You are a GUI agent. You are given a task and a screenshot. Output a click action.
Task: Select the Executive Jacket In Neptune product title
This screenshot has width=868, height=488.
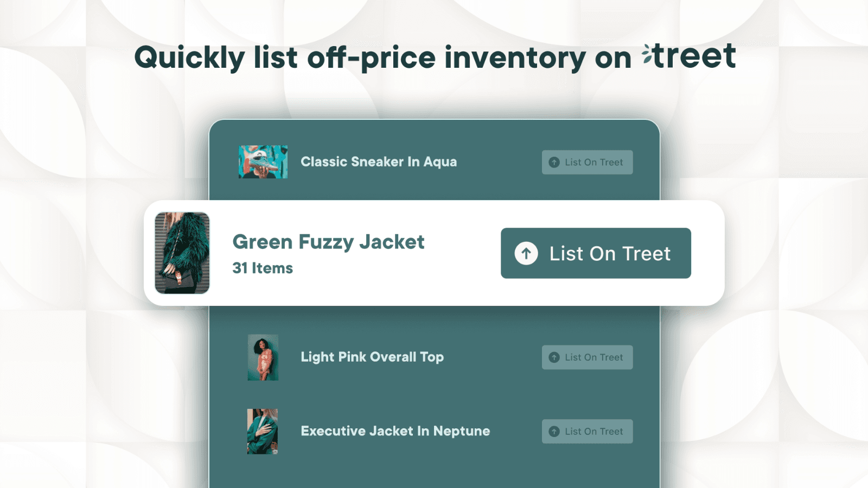pyautogui.click(x=395, y=431)
